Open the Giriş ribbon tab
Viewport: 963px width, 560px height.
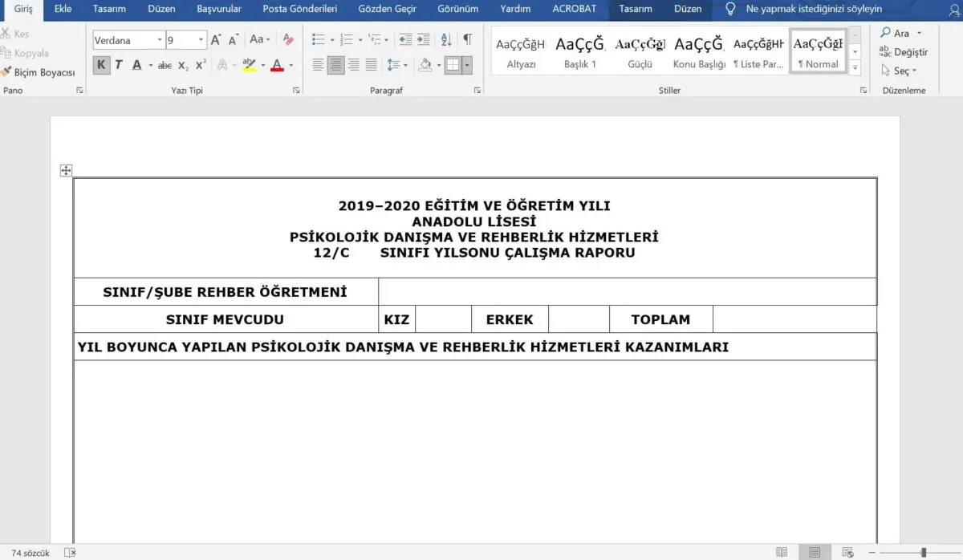23,9
